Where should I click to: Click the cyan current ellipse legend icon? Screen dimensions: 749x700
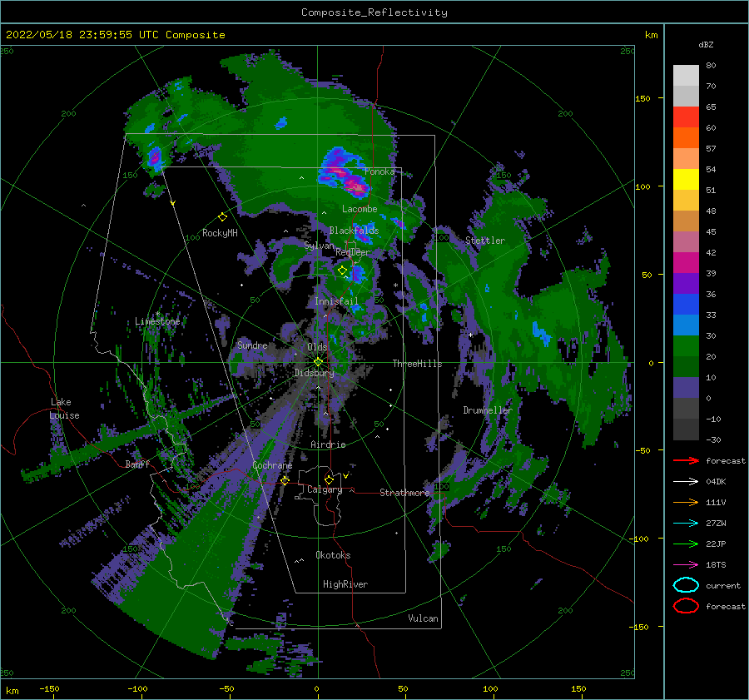pos(686,585)
